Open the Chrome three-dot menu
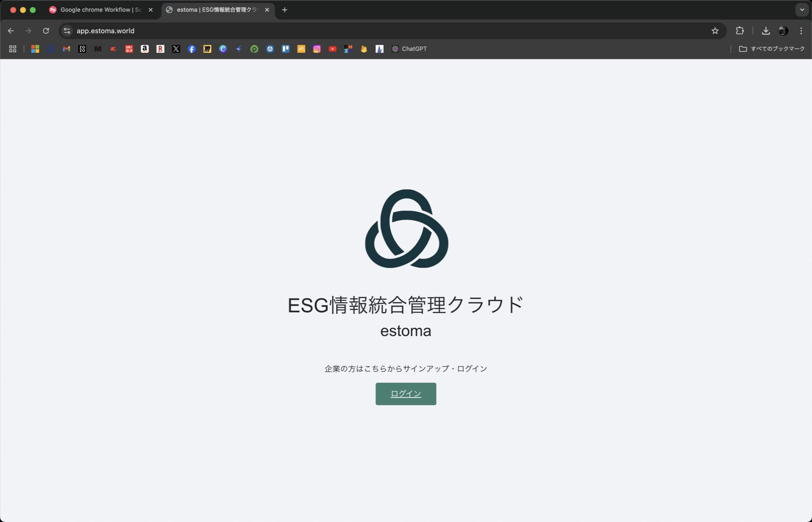The width and height of the screenshot is (812, 522). [x=801, y=31]
